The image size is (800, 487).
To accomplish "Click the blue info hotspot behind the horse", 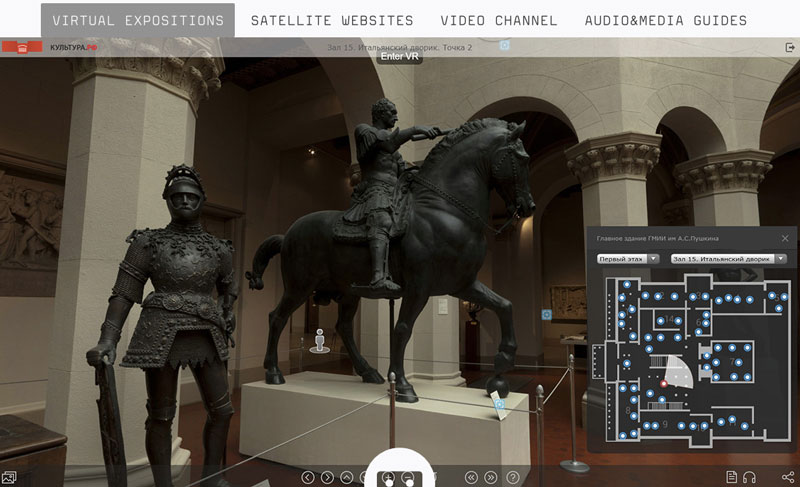I will click(x=547, y=314).
